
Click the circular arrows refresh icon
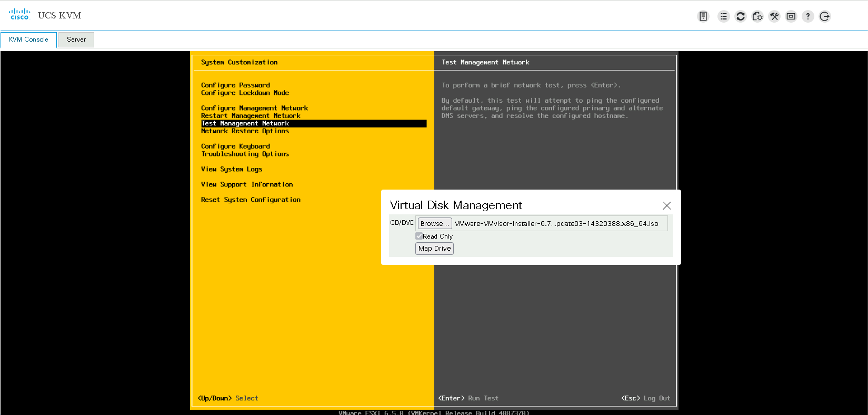[741, 16]
